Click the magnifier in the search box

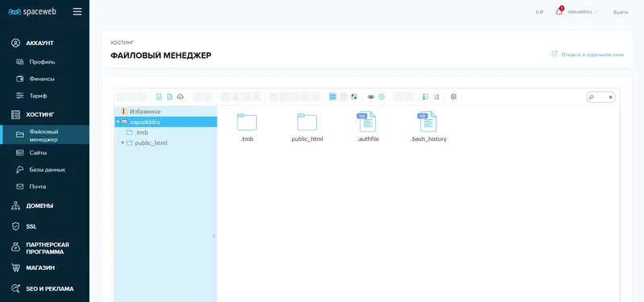(592, 97)
